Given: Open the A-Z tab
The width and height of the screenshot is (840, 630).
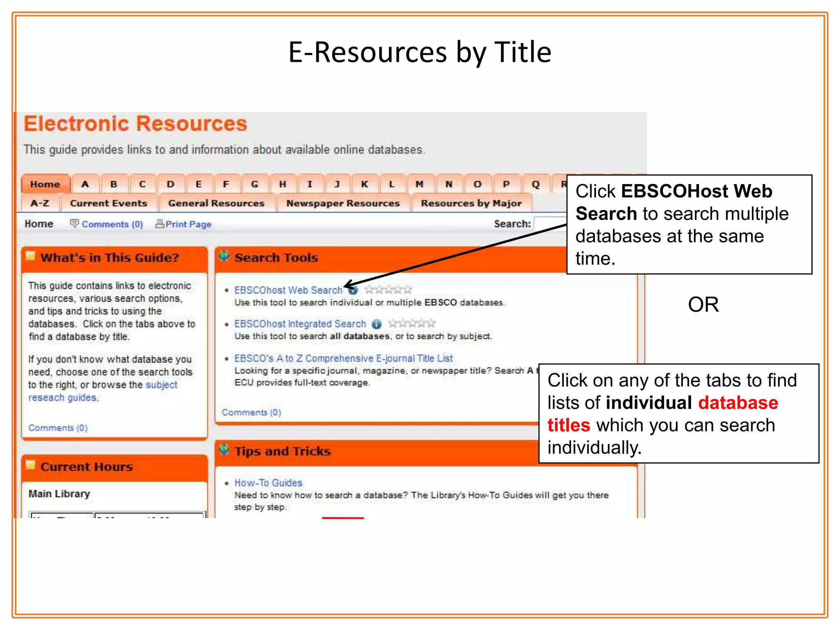Looking at the screenshot, I should tap(40, 203).
